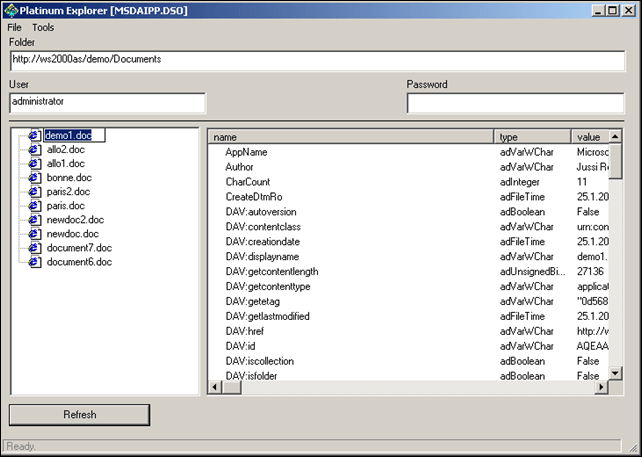Click the icon beside document6.doc

(x=35, y=262)
